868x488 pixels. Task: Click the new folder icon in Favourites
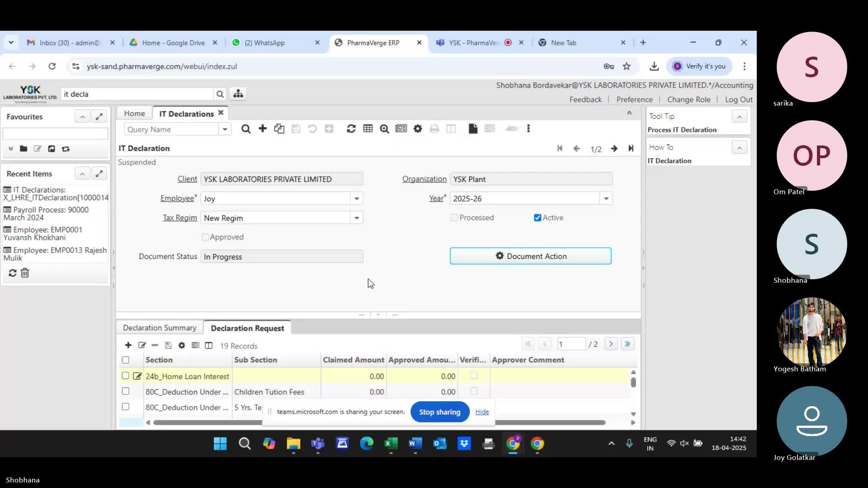coord(24,149)
